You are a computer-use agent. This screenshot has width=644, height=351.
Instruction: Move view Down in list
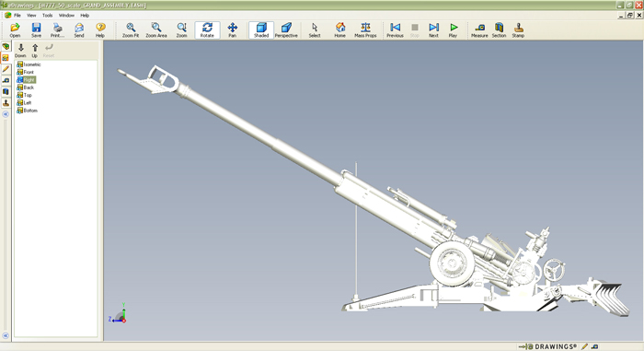tap(20, 50)
